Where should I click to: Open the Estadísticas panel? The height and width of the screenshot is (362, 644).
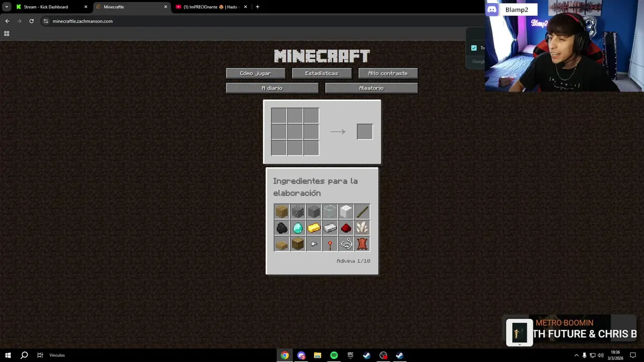[322, 73]
